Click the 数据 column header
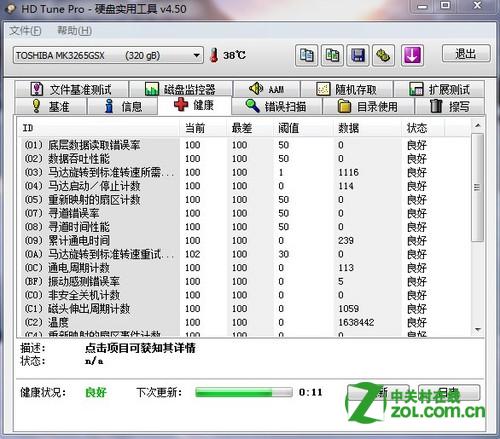Image resolution: width=500 pixels, height=439 pixels. click(x=368, y=128)
